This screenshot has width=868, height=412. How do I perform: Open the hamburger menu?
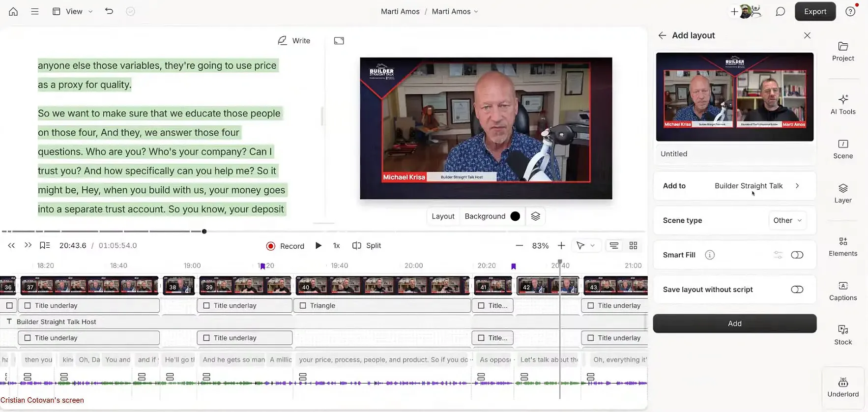35,11
